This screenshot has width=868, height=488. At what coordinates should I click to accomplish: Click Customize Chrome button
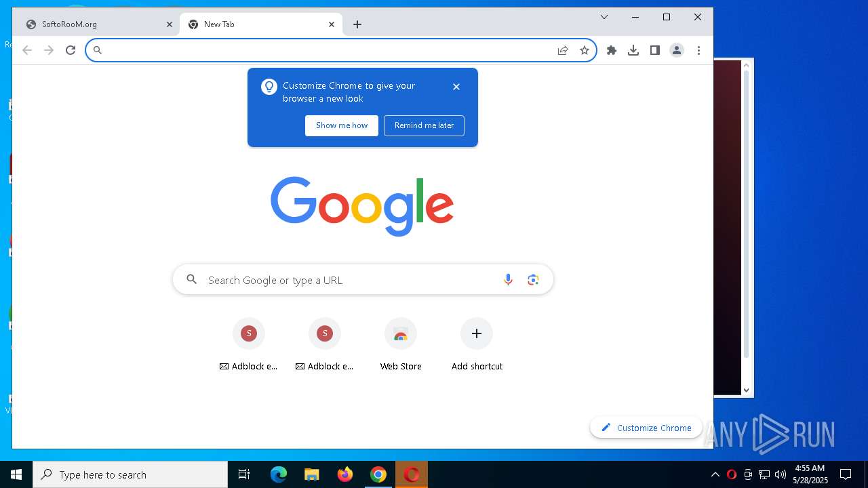(x=646, y=428)
